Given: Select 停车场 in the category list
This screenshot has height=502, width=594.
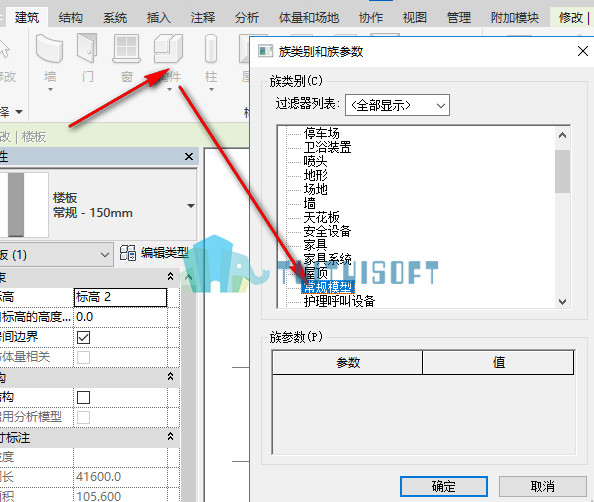Looking at the screenshot, I should point(321,133).
